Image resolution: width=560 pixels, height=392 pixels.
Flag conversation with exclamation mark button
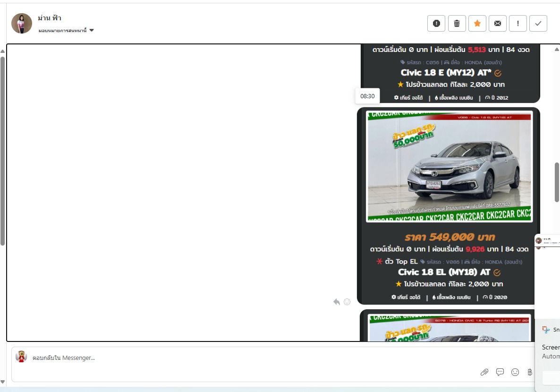click(x=518, y=24)
